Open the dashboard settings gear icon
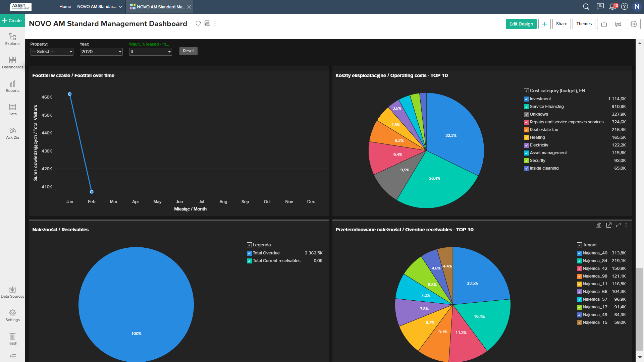 tap(634, 24)
